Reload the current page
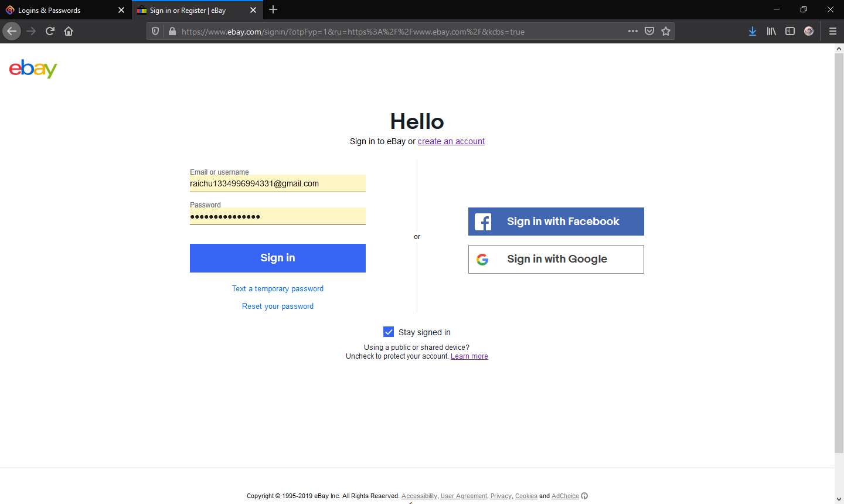 (50, 31)
